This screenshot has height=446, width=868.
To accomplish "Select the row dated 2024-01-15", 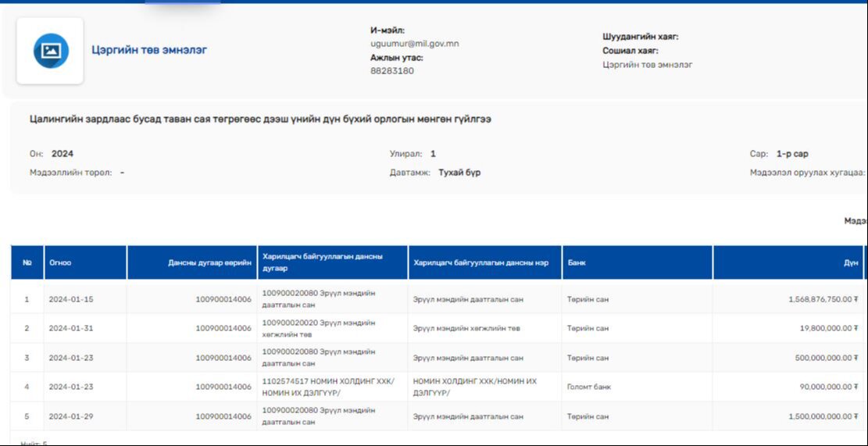I will point(71,299).
